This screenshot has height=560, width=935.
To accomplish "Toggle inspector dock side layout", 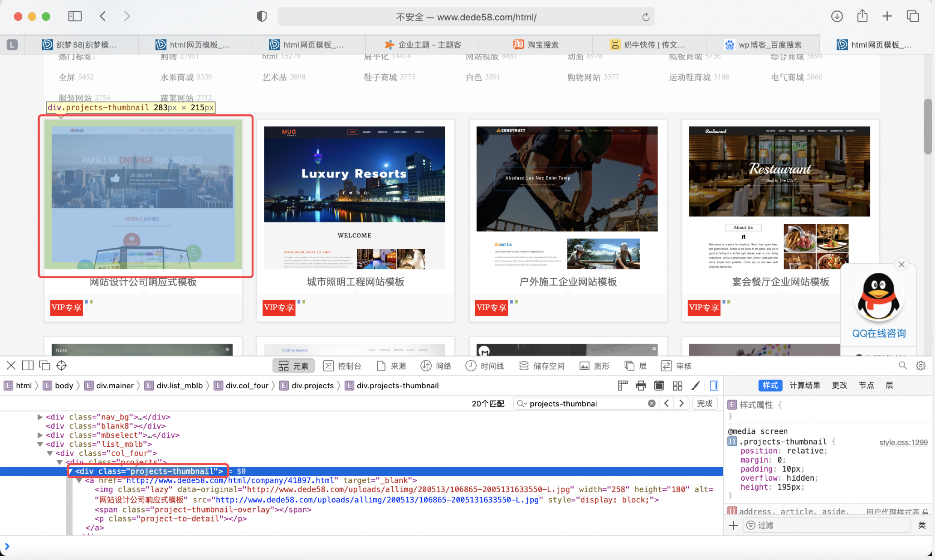I will click(x=28, y=366).
